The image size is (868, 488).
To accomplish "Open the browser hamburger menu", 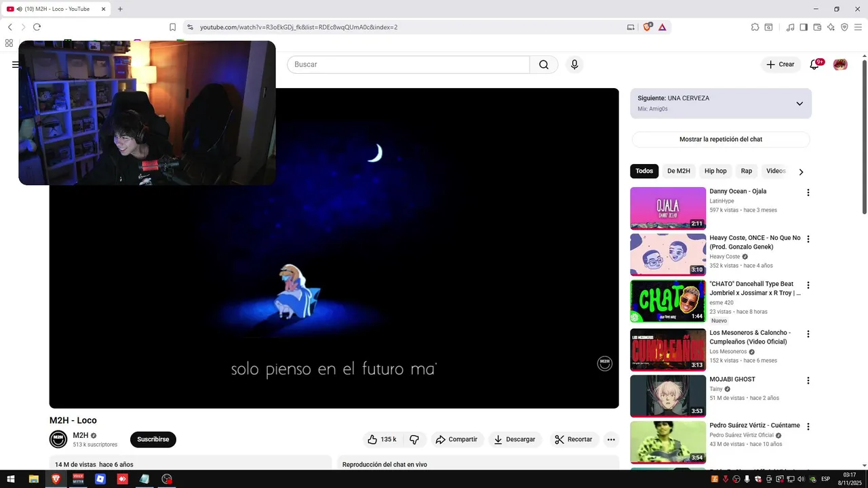I will pos(858,27).
